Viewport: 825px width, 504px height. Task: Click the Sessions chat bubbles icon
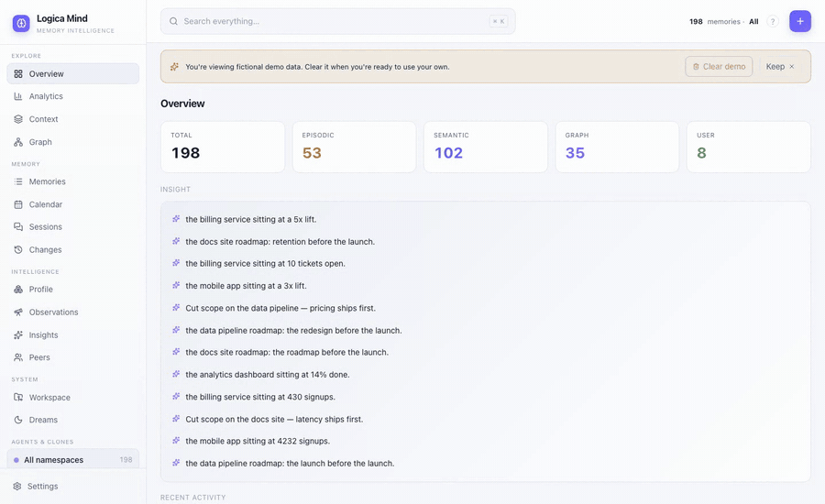pos(18,226)
